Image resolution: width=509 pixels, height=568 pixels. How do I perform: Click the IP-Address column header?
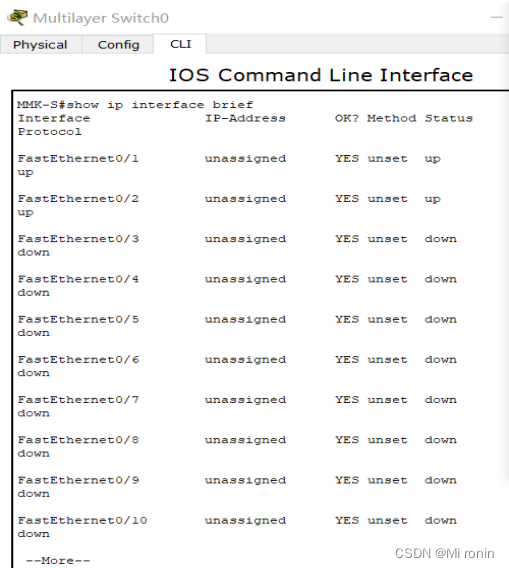click(245, 118)
